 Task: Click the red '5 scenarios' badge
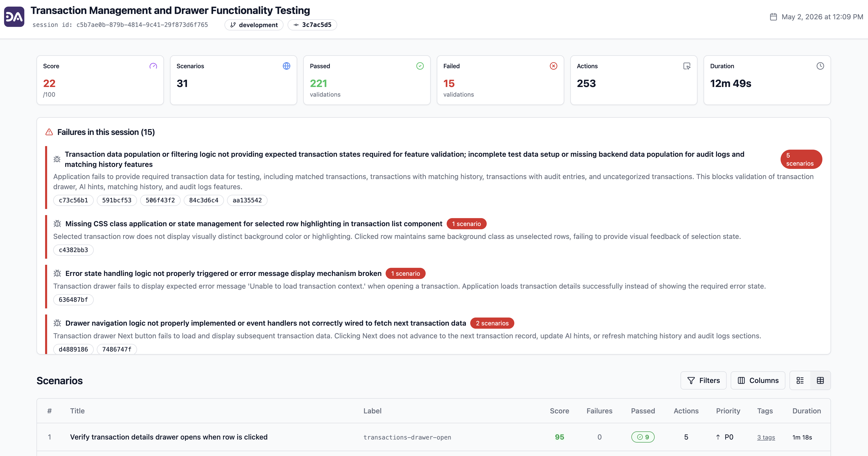pyautogui.click(x=801, y=159)
